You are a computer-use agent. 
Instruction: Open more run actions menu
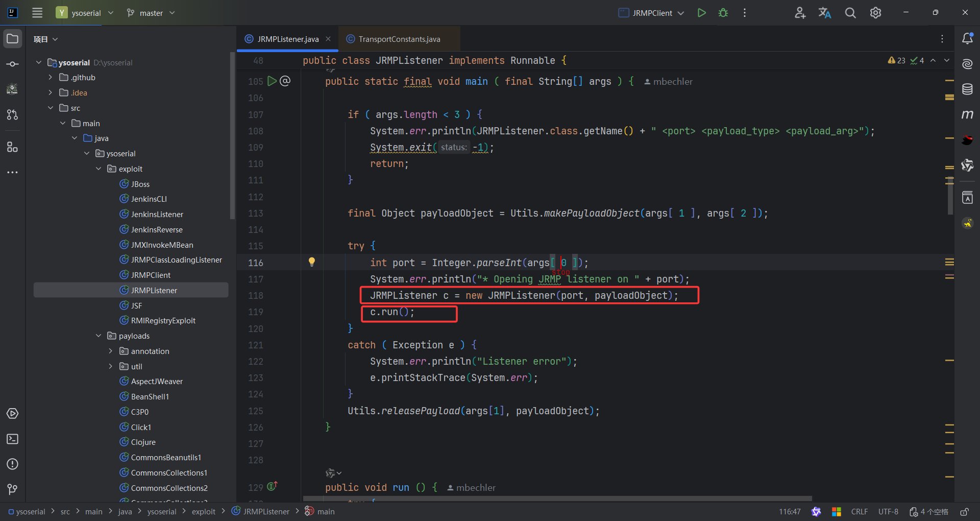pos(745,13)
